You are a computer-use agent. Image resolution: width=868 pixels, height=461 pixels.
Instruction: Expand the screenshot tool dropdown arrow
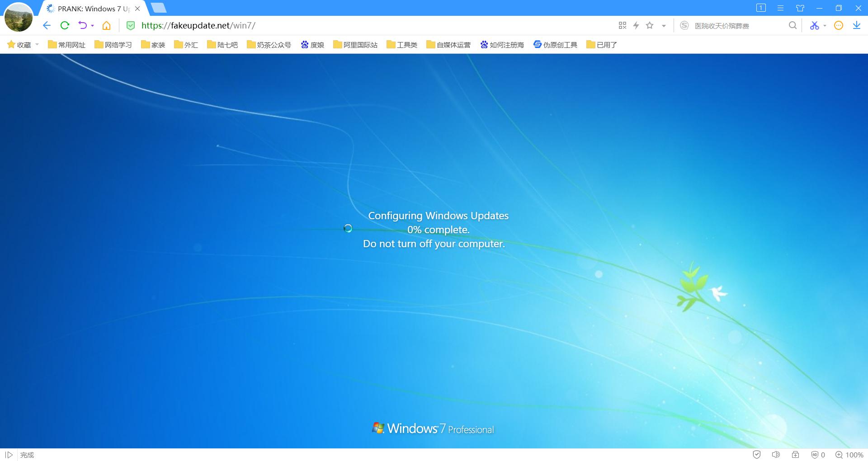point(825,26)
